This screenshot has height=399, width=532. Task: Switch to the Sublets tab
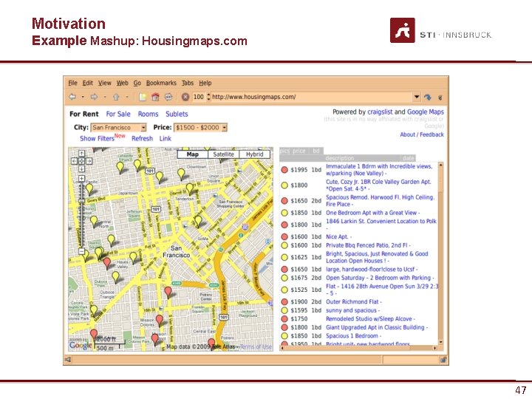pos(177,114)
